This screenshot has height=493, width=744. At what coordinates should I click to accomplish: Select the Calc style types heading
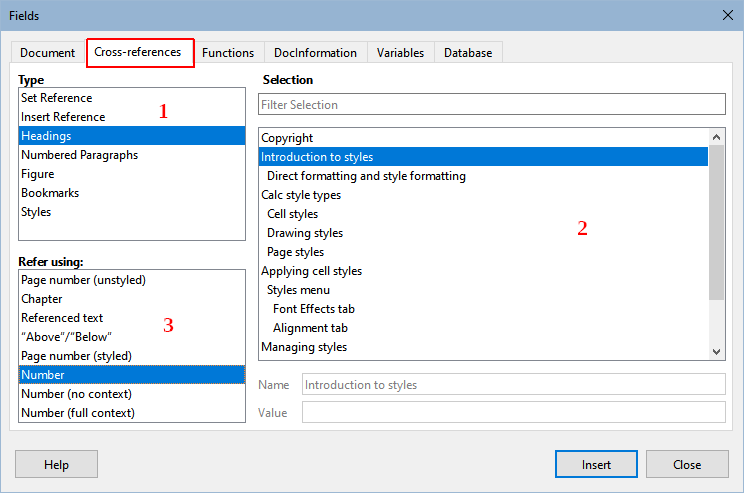[301, 195]
